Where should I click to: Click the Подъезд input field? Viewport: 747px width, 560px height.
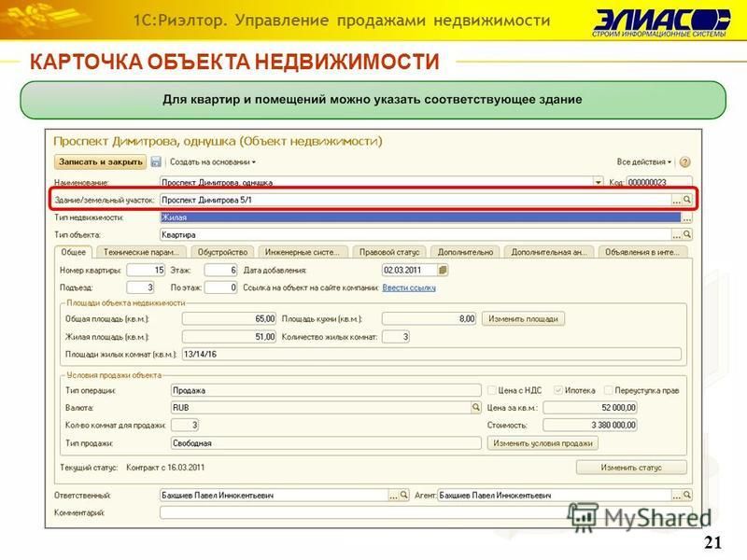(140, 287)
